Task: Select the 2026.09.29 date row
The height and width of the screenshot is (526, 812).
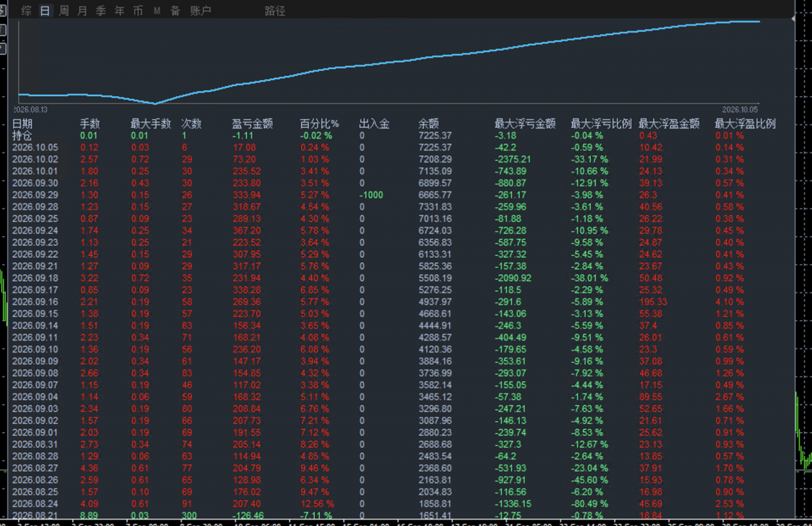Action: click(x=35, y=195)
